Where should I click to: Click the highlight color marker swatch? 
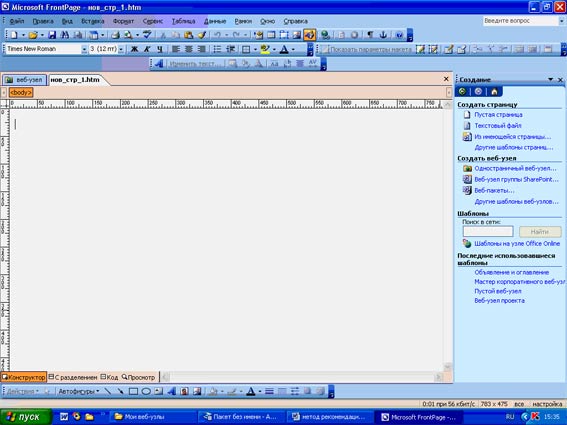click(265, 49)
